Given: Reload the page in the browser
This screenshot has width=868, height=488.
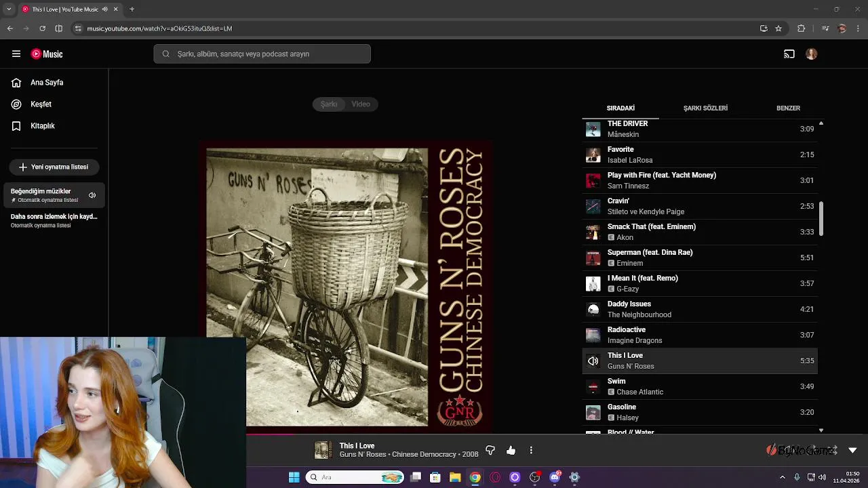Looking at the screenshot, I should point(42,28).
